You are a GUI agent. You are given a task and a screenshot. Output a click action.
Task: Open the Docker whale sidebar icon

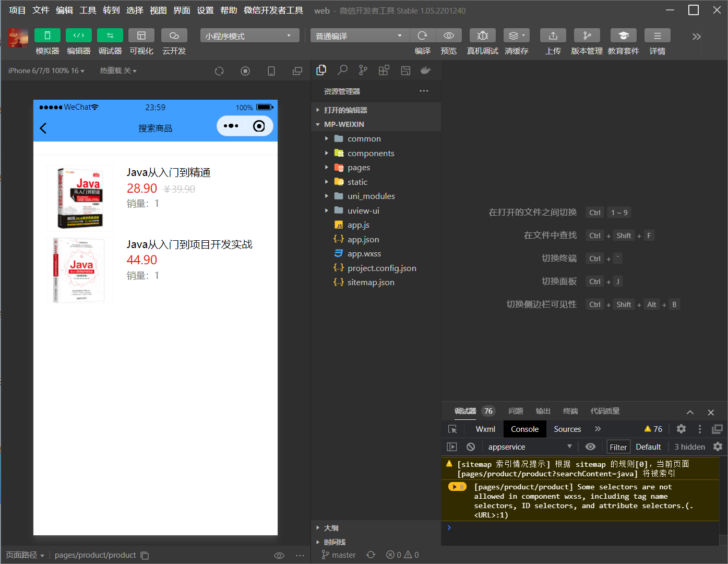426,70
